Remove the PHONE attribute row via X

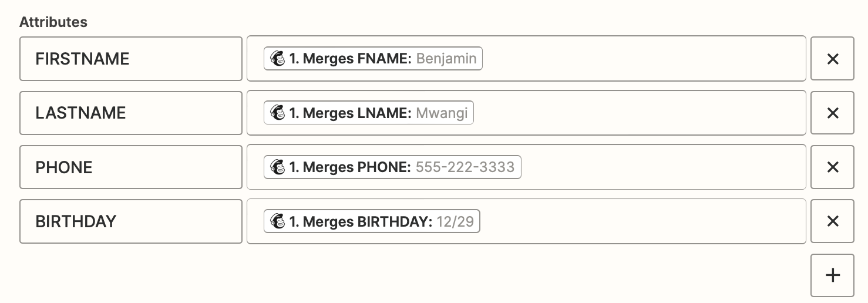[x=832, y=167]
